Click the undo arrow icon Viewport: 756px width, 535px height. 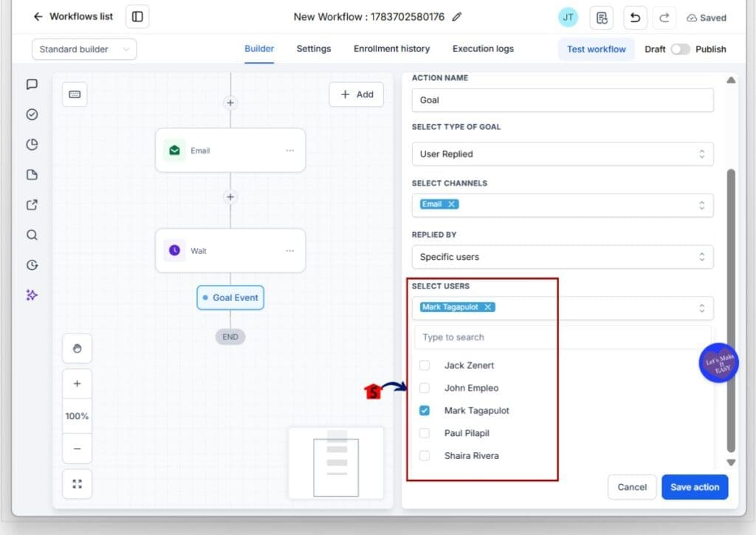(634, 18)
